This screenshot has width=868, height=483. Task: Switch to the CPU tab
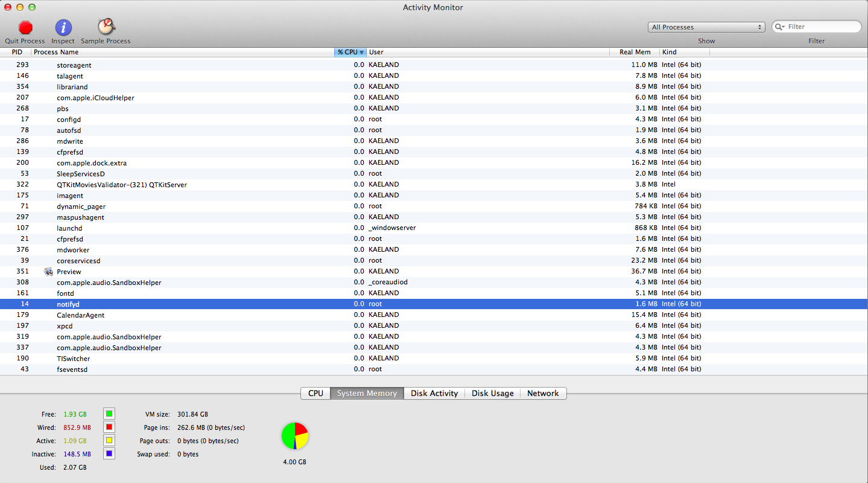315,393
